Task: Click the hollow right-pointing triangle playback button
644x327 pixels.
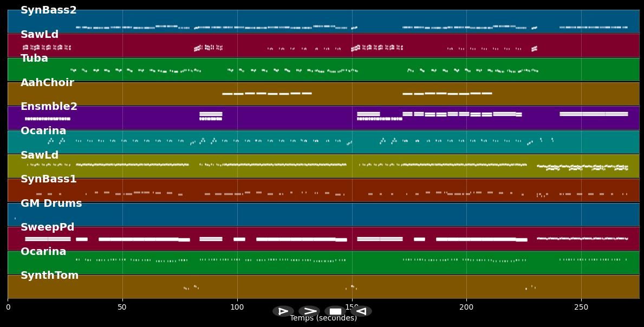Action: click(283, 311)
